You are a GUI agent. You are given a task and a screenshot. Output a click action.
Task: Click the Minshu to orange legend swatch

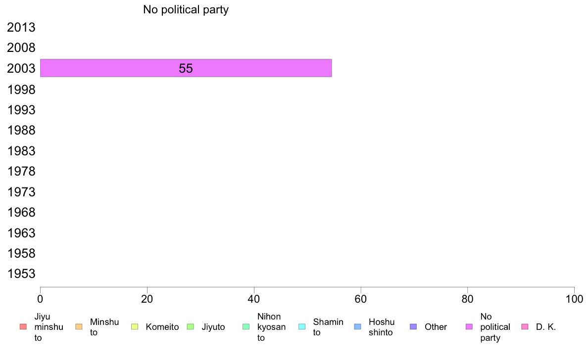pyautogui.click(x=79, y=327)
